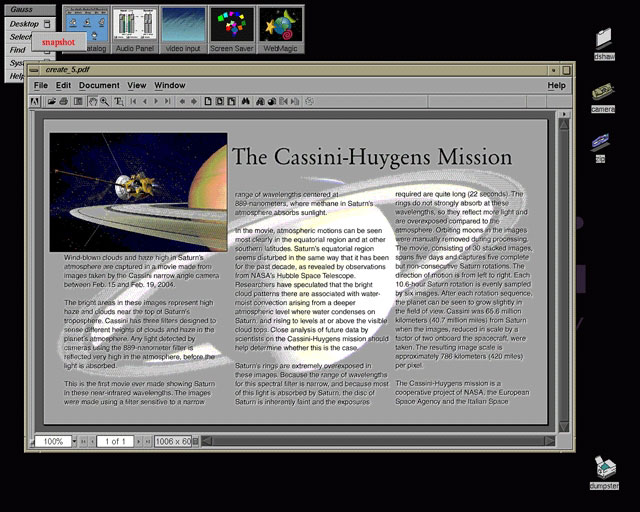
Task: Select the Hand tool
Action: point(93,101)
